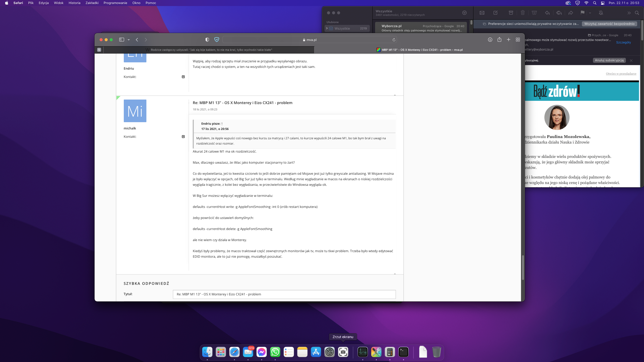The image size is (644, 362).
Task: Expand Endriu's Kontakt dropdown
Action: point(183,77)
